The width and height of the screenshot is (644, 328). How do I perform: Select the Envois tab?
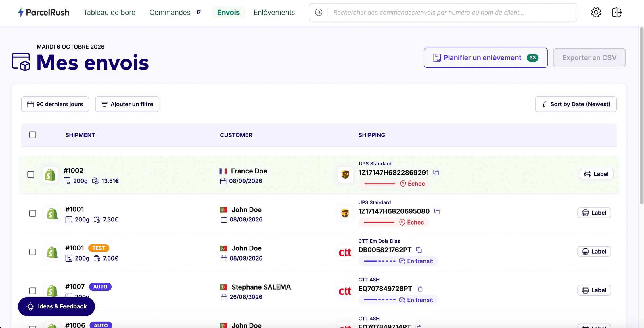(228, 12)
